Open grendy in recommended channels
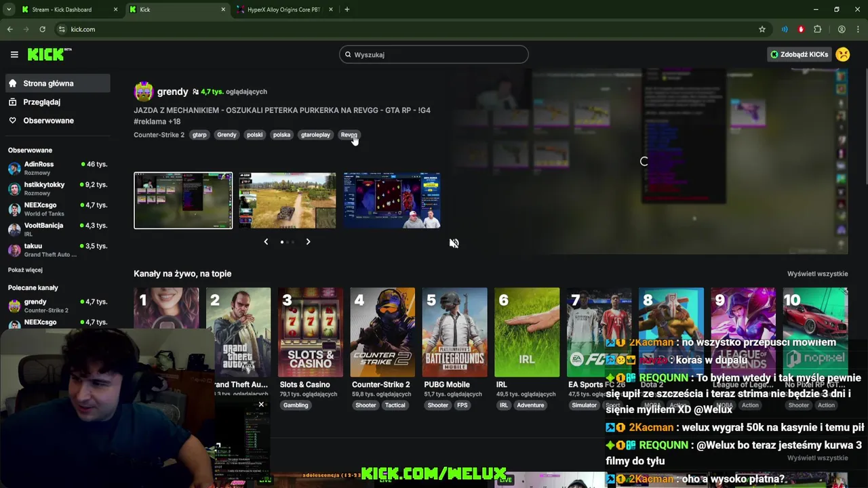 tap(58, 306)
